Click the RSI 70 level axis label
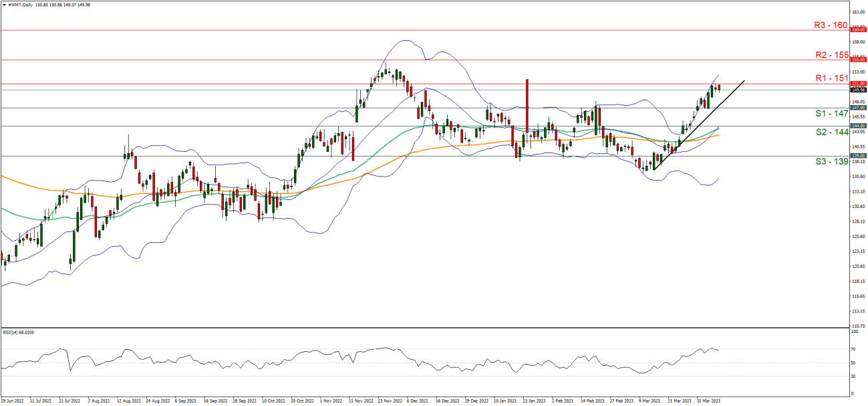 click(854, 349)
